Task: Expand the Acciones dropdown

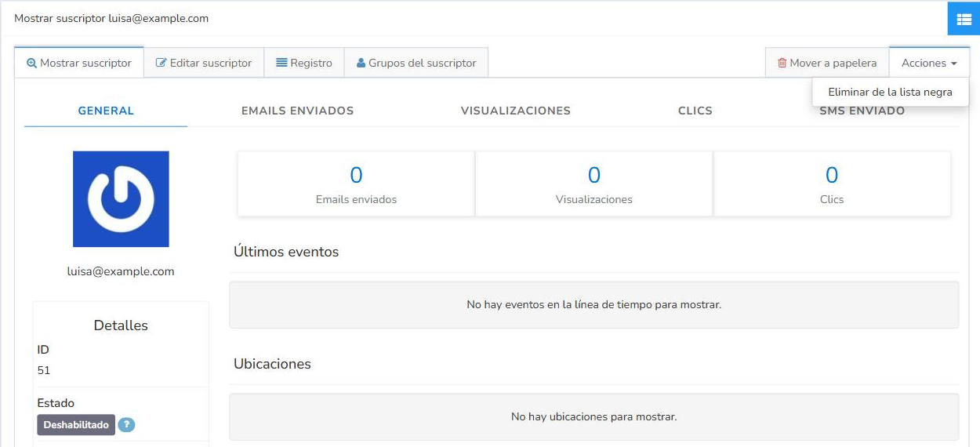Action: 929,63
